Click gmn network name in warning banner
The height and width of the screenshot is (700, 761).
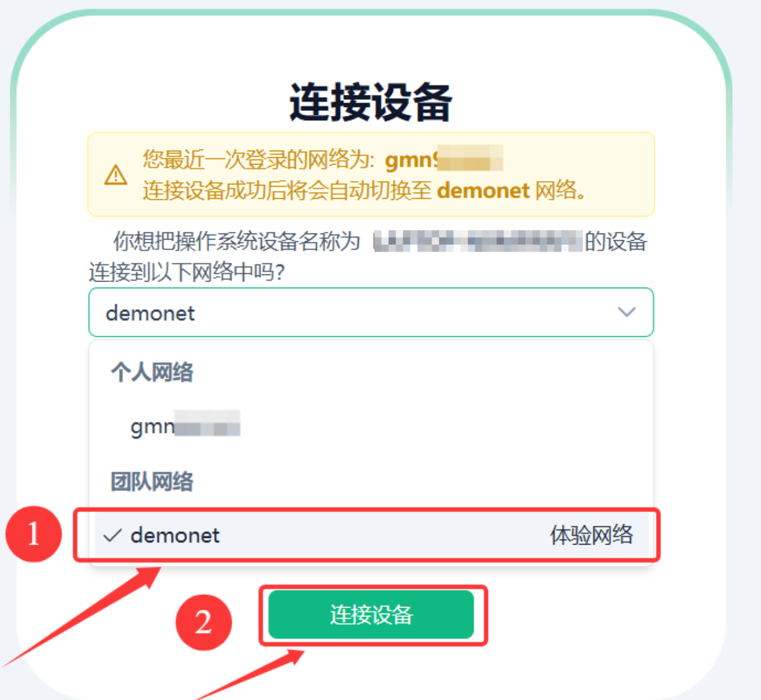[444, 160]
